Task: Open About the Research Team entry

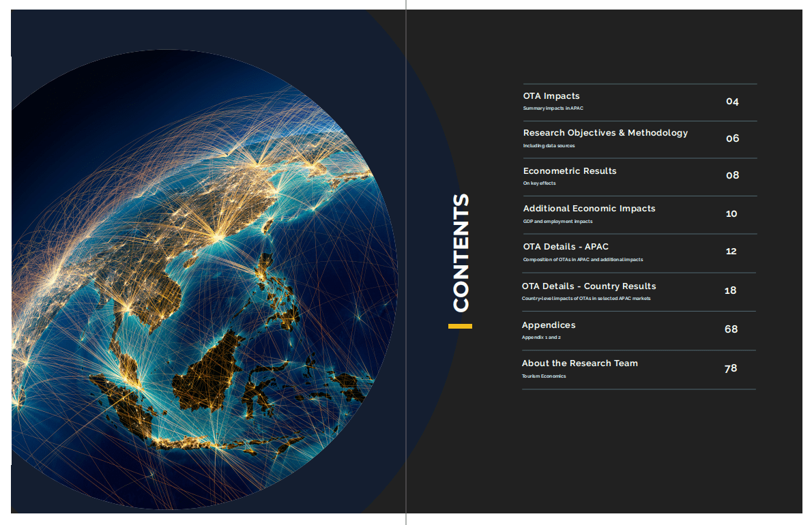Action: coord(580,363)
